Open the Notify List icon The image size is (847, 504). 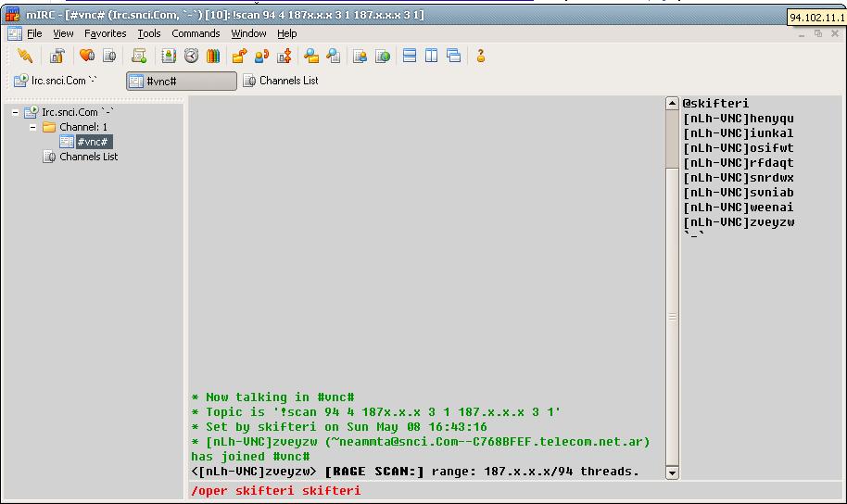pos(360,56)
